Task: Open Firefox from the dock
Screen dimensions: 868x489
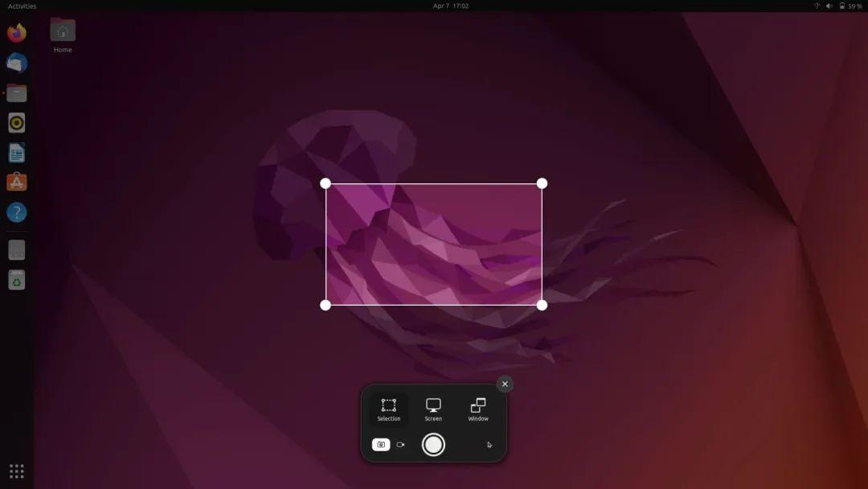Action: pos(17,34)
